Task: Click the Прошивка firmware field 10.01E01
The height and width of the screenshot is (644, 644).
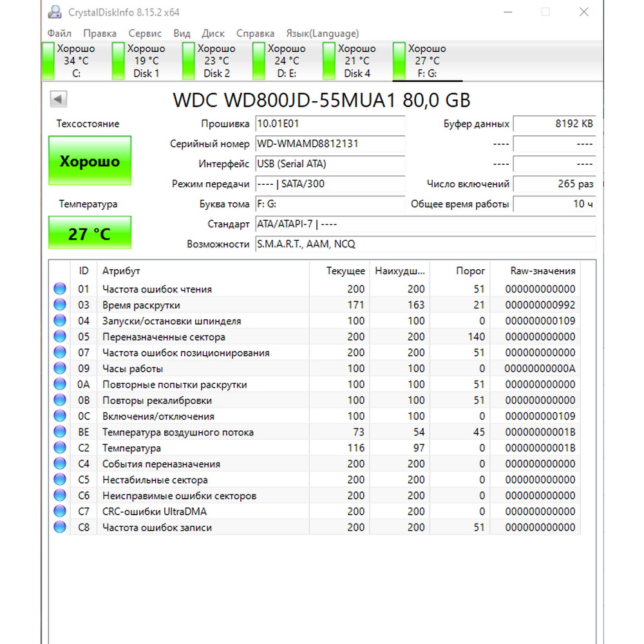Action: [330, 124]
